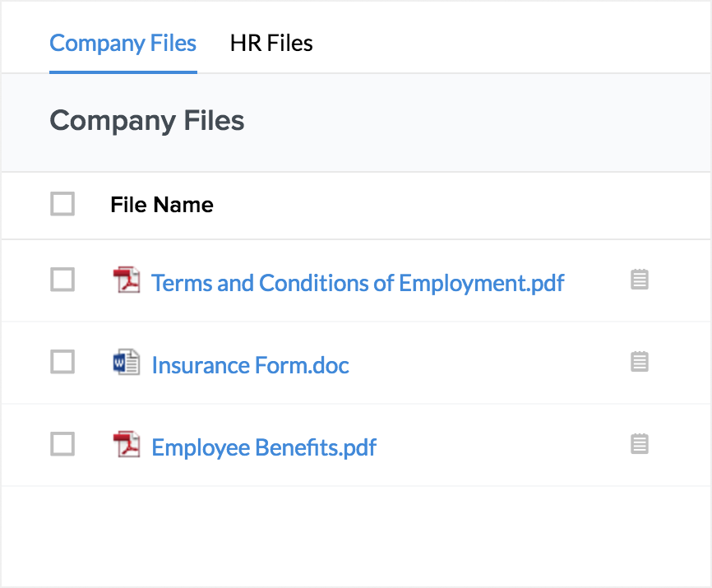Tick the select-all checkbox beside File Name
Screen dimensions: 712x588
[62, 204]
